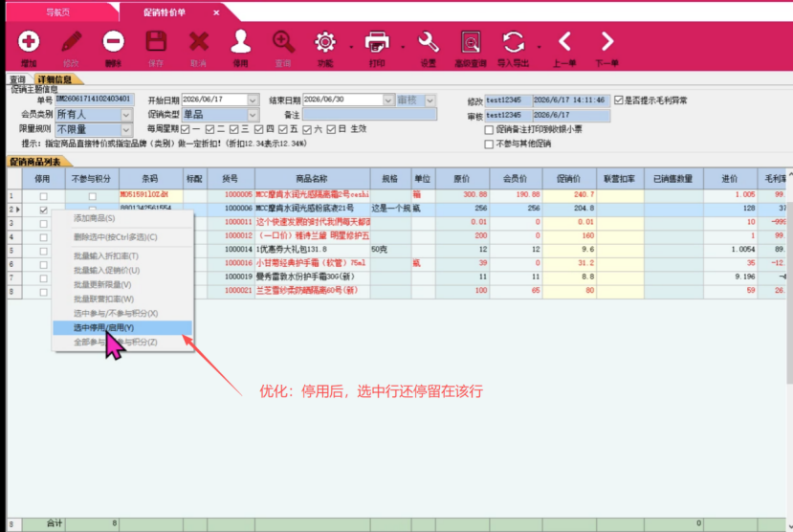
Task: Uncheck 是否提示毛利异常 checkbox
Action: [x=619, y=100]
